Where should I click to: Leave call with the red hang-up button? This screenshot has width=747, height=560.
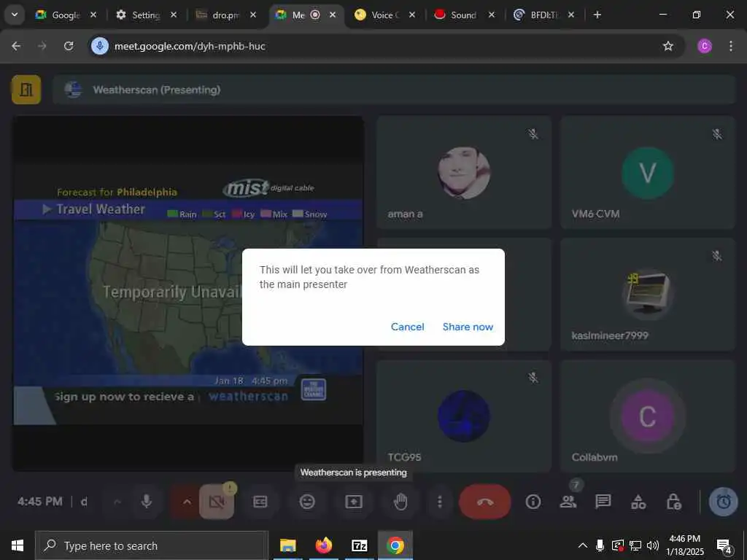(x=484, y=502)
